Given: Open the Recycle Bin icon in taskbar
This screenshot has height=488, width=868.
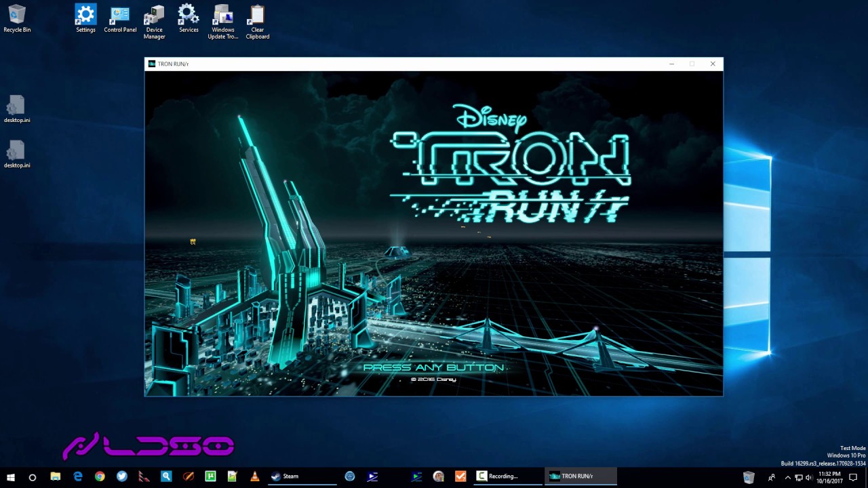Looking at the screenshot, I should tap(749, 477).
